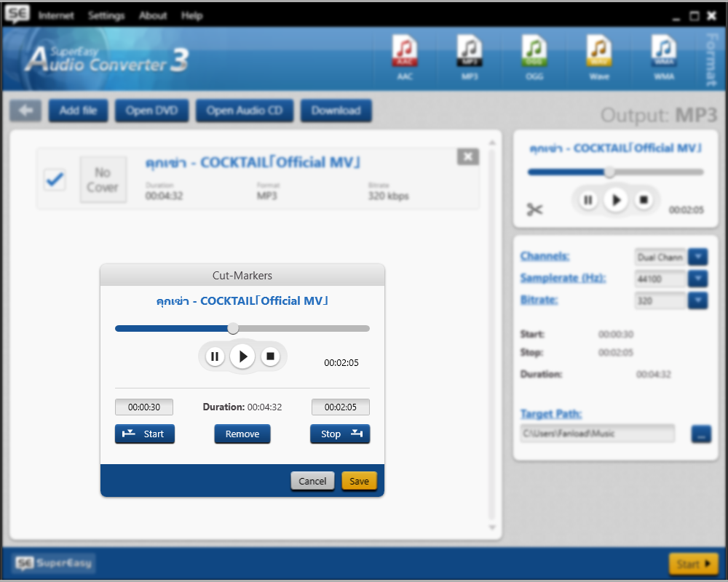Click the 320 kbps bitrate value
The width and height of the screenshot is (728, 582).
click(x=389, y=196)
